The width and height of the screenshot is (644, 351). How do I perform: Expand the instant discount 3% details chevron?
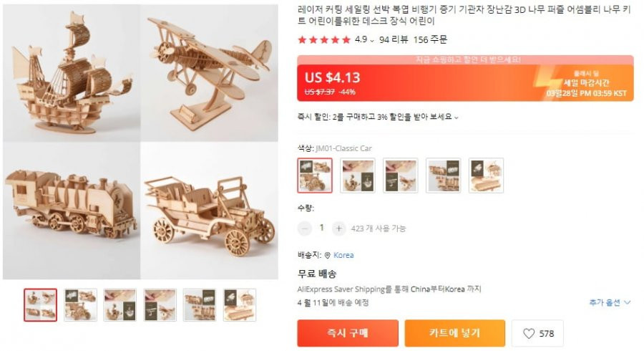(456, 117)
